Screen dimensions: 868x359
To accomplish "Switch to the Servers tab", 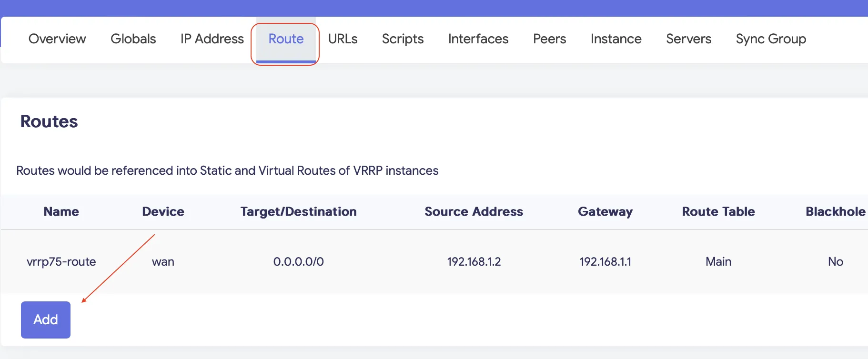I will click(x=688, y=39).
